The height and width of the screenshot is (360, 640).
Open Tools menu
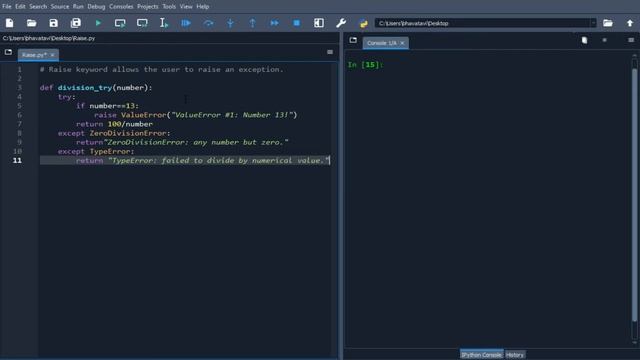(x=169, y=7)
